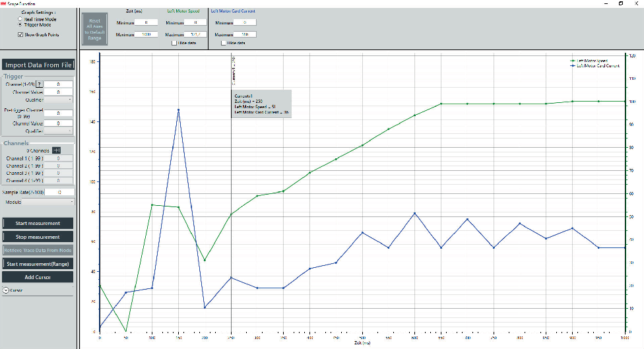
Task: Click the Add Cursor button
Action: [38, 277]
